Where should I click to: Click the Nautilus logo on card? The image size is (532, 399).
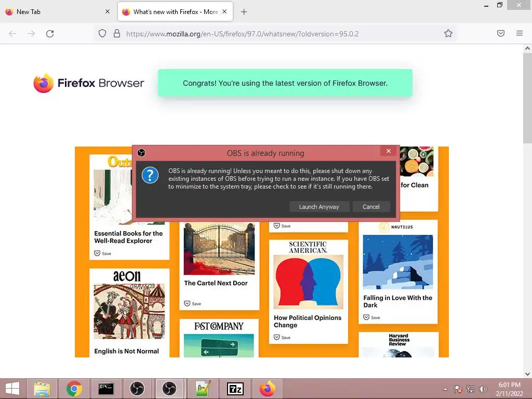pyautogui.click(x=395, y=227)
